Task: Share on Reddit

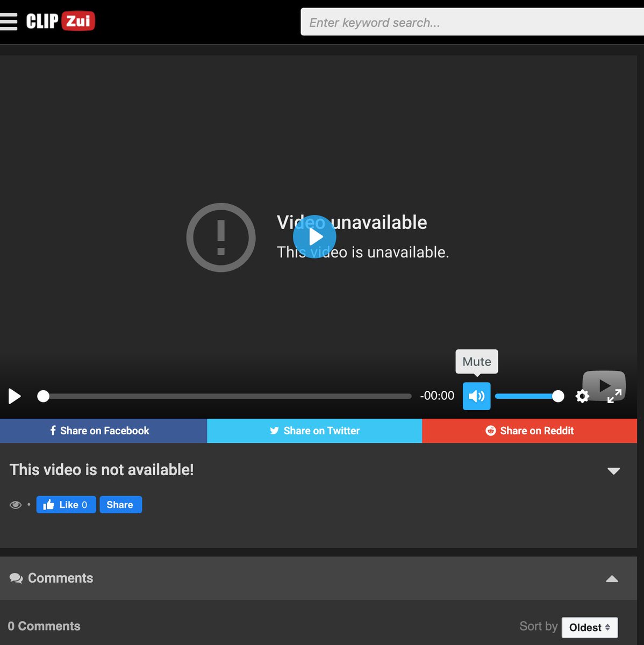Action: point(529,431)
